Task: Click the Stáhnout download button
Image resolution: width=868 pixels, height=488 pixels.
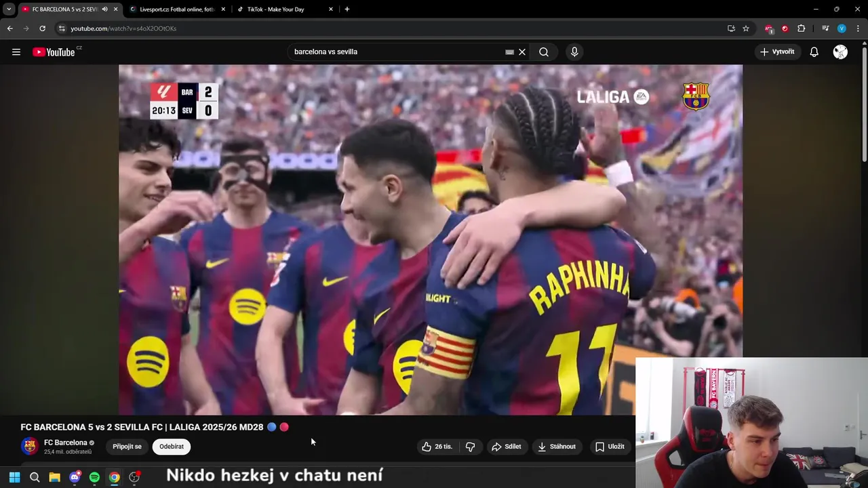Action: [557, 447]
